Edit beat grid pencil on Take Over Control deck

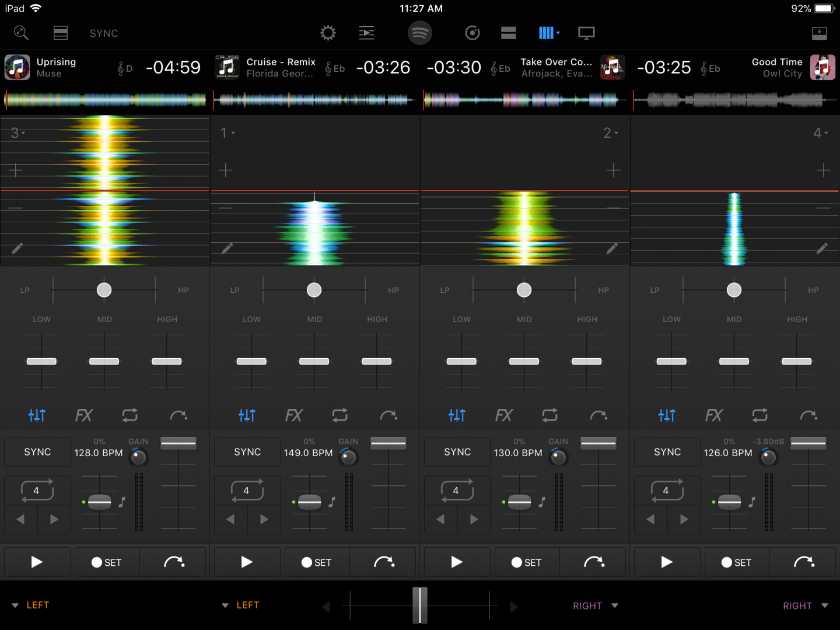[x=612, y=249]
